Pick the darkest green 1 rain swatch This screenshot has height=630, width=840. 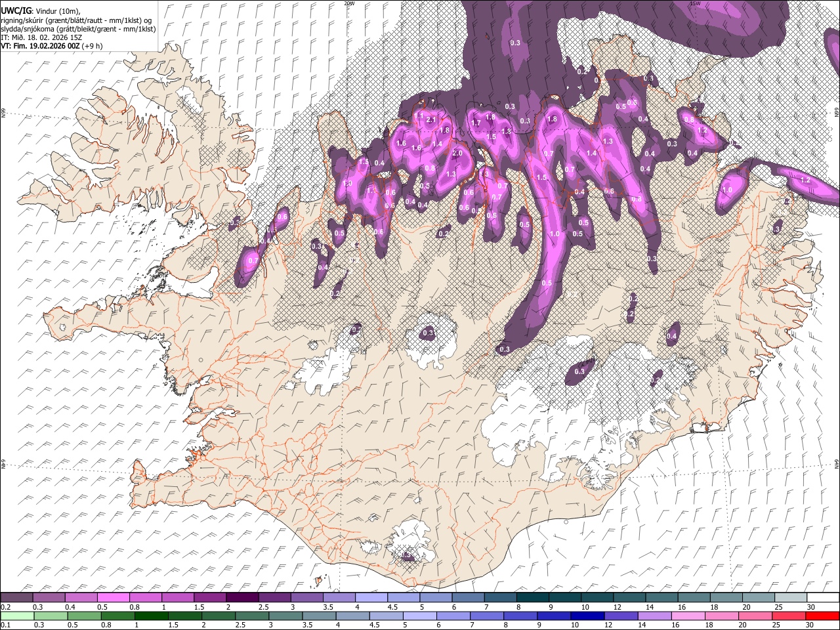tap(151, 616)
